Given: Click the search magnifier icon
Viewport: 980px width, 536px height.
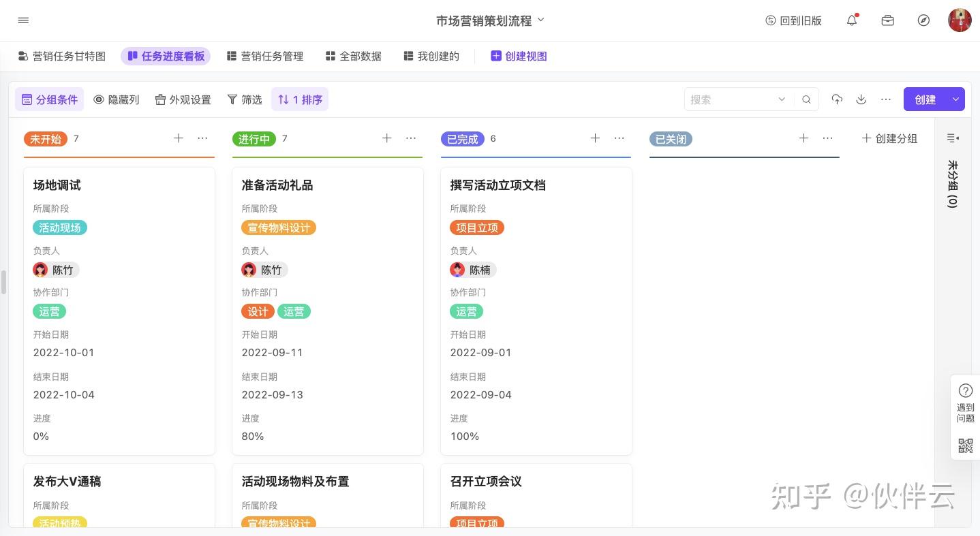Looking at the screenshot, I should point(806,99).
